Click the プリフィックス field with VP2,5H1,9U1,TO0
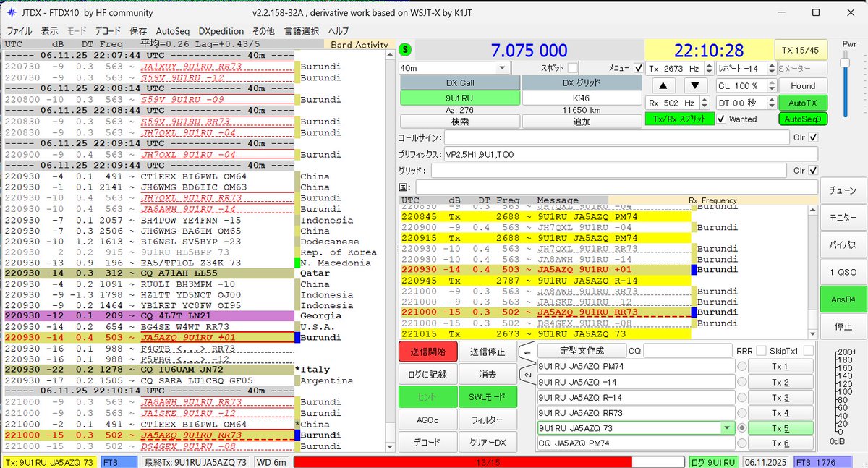 pos(631,153)
